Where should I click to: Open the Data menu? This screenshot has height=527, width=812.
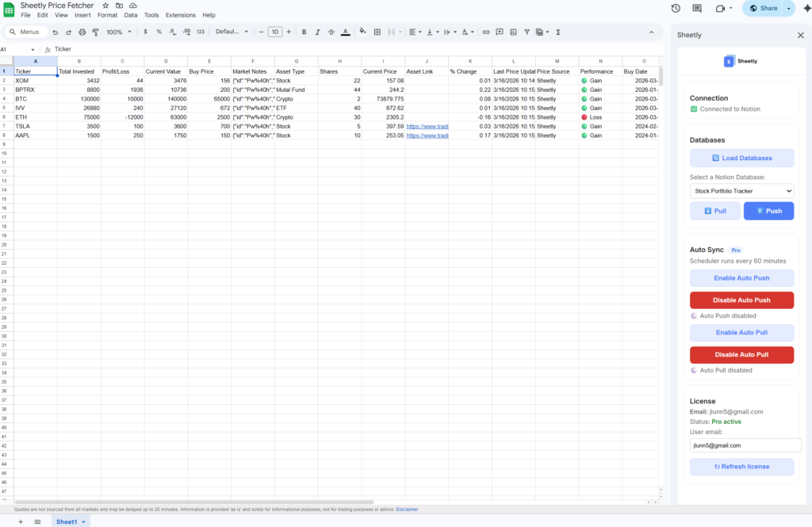(x=131, y=15)
